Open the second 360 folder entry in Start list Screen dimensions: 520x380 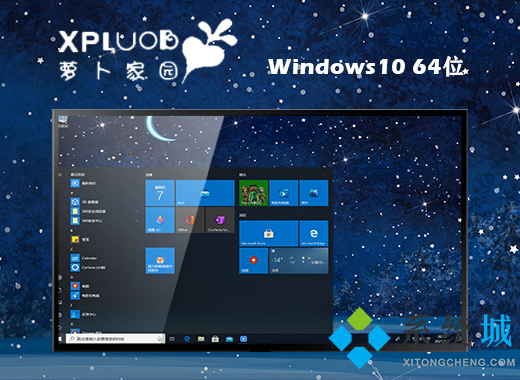tap(87, 221)
